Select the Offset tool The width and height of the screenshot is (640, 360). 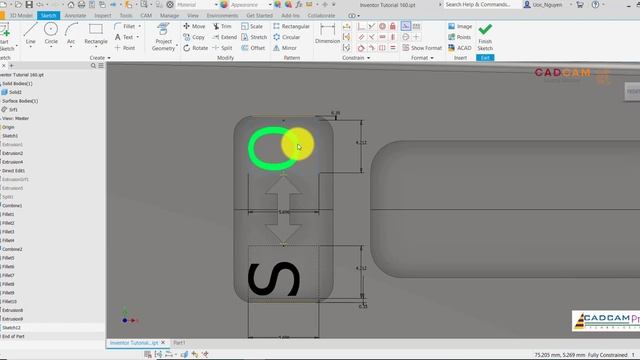pyautogui.click(x=253, y=48)
